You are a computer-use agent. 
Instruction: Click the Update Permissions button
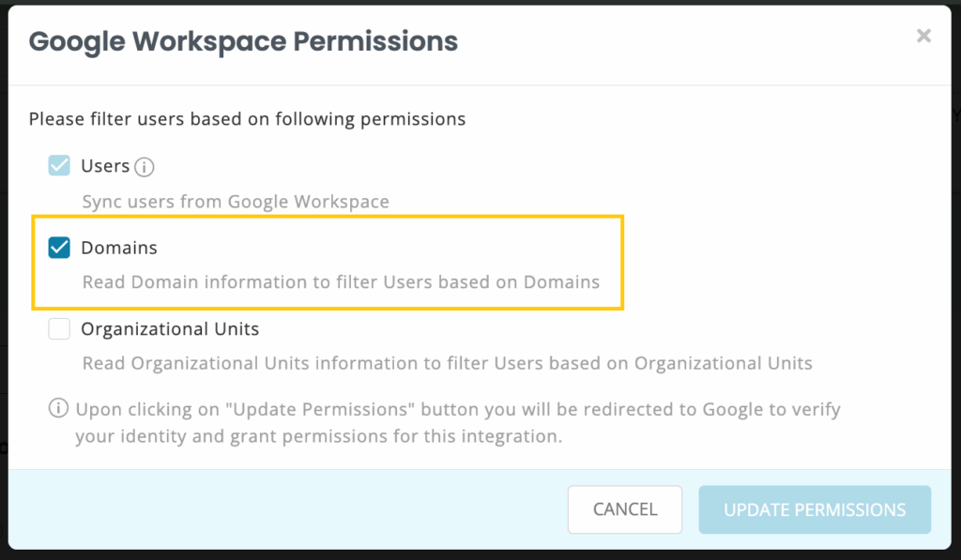[814, 509]
